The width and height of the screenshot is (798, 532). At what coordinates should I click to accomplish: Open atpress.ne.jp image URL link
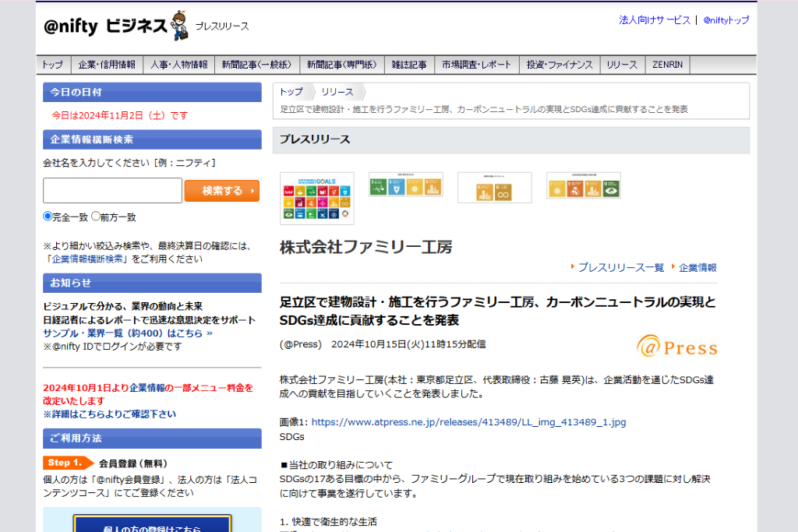point(468,422)
